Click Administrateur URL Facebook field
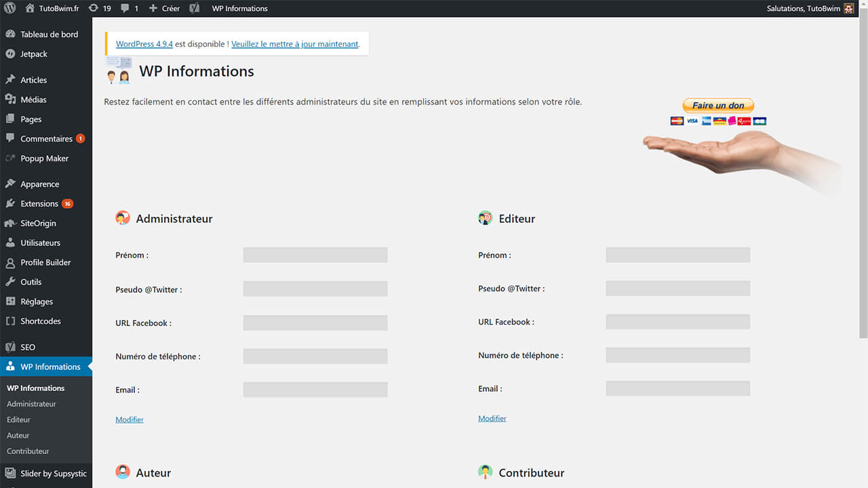 315,323
